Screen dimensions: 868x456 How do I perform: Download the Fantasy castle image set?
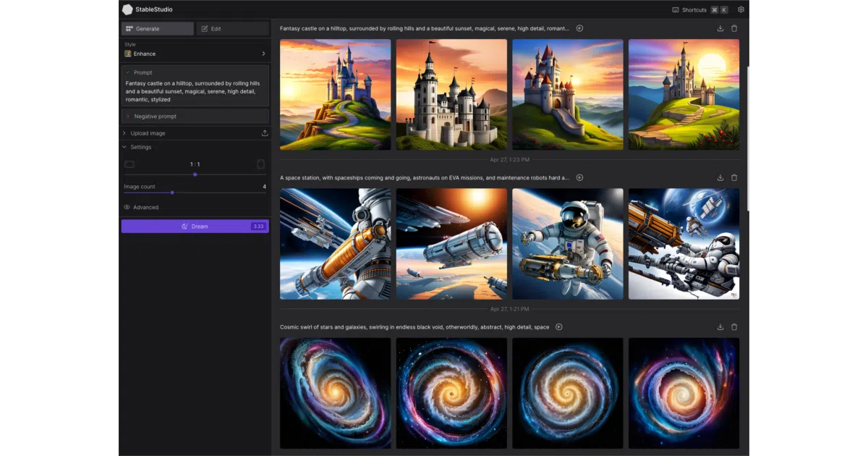720,28
